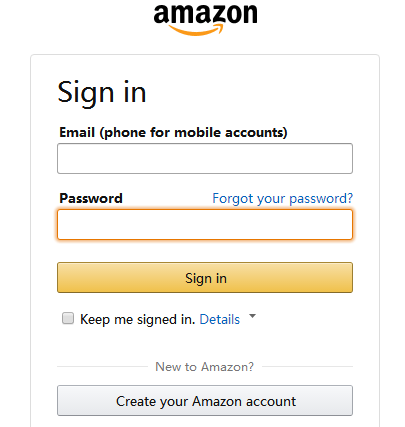Open the Forgot your password link
Image resolution: width=405 pixels, height=427 pixels.
282,198
